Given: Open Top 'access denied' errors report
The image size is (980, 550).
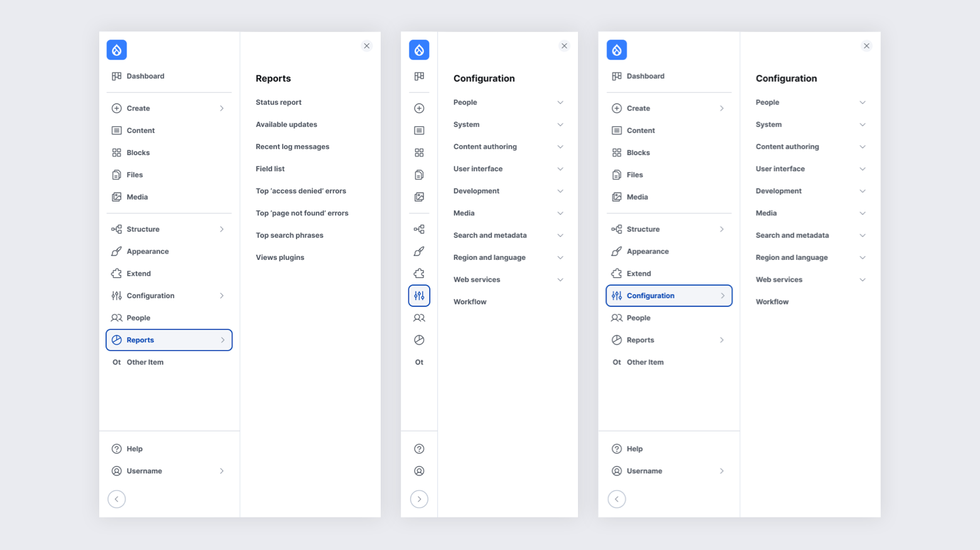Looking at the screenshot, I should point(301,191).
